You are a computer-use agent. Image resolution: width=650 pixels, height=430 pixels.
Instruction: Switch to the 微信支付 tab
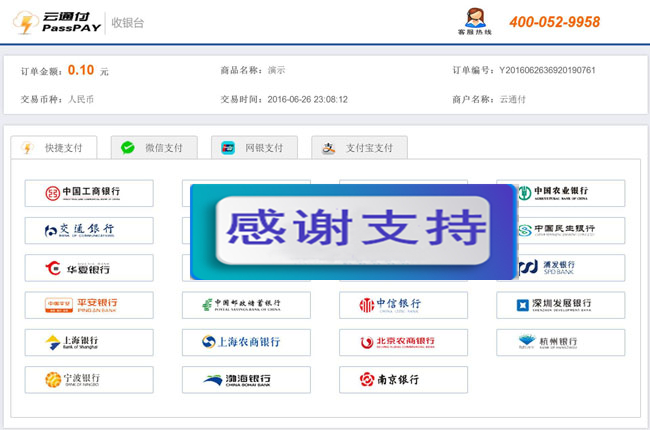click(x=154, y=148)
